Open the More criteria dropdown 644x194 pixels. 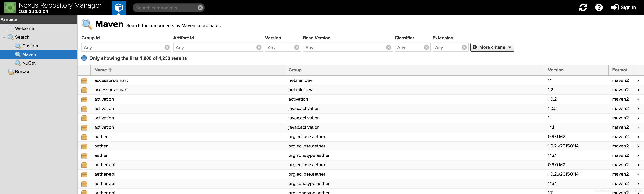click(492, 47)
